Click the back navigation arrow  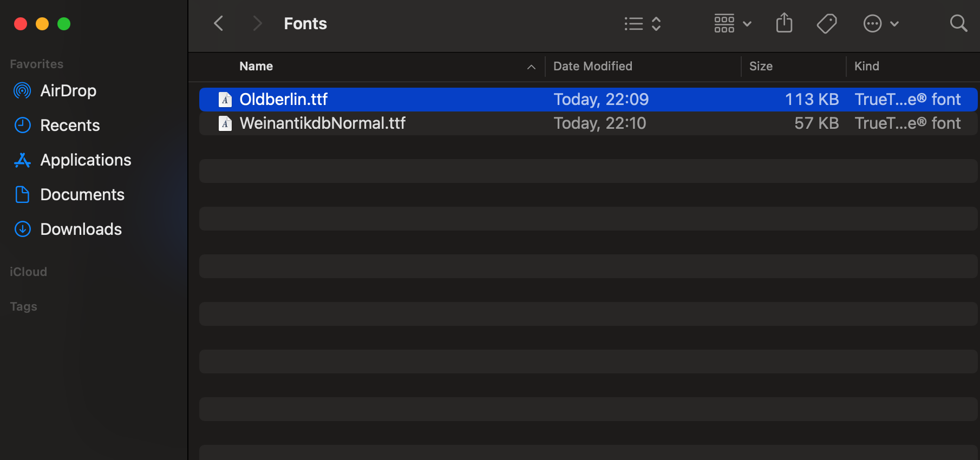219,23
